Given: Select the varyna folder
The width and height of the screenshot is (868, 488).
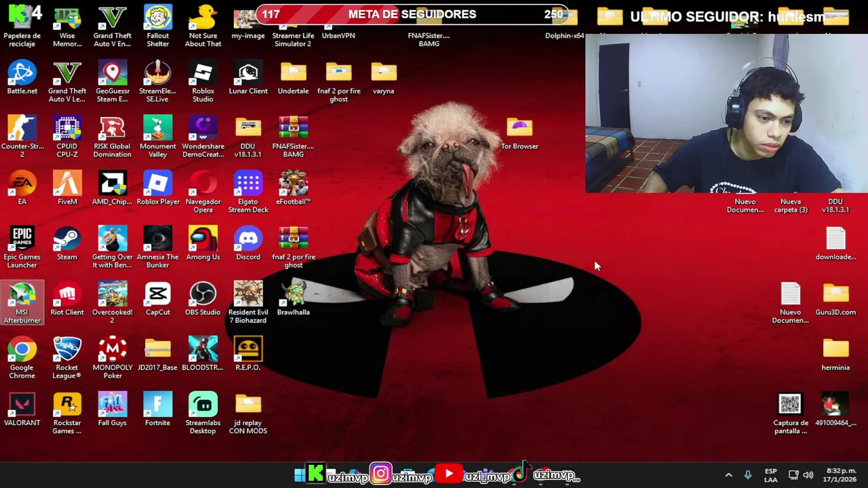Looking at the screenshot, I should 383,77.
